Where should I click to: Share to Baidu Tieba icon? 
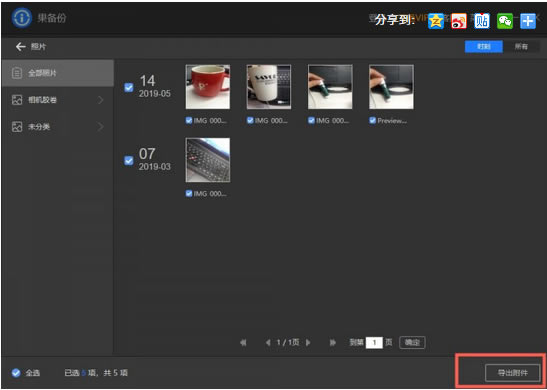tap(482, 21)
